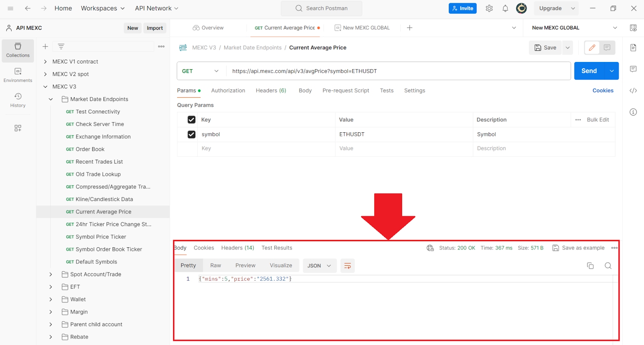The width and height of the screenshot is (644, 345).
Task: Switch to edit mode pencil icon
Action: pyautogui.click(x=592, y=47)
